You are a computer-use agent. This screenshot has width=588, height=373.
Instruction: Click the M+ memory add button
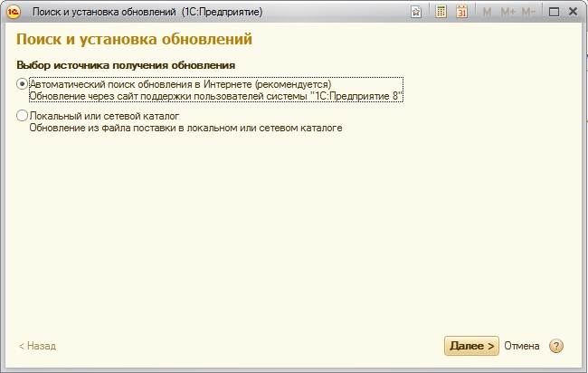coord(507,13)
